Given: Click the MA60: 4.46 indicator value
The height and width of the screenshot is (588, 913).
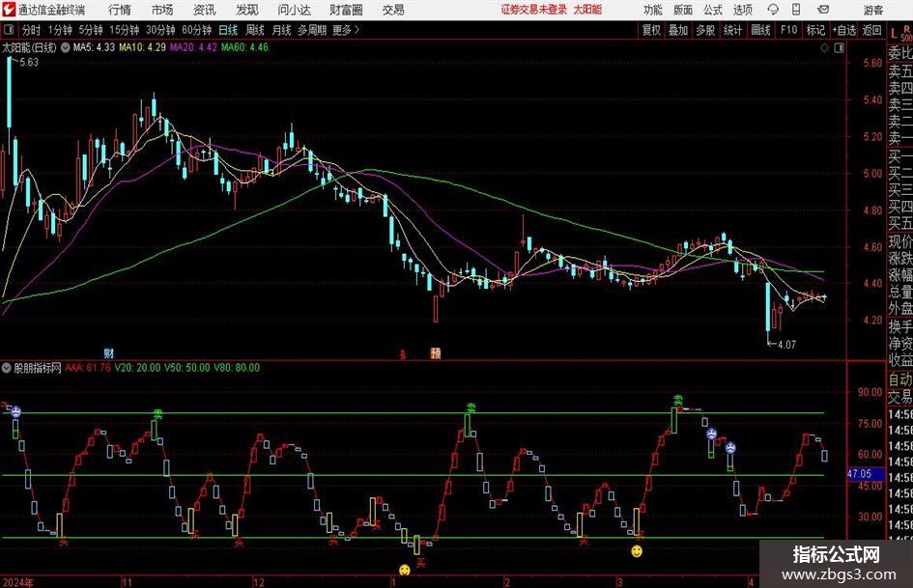Looking at the screenshot, I should click(244, 47).
